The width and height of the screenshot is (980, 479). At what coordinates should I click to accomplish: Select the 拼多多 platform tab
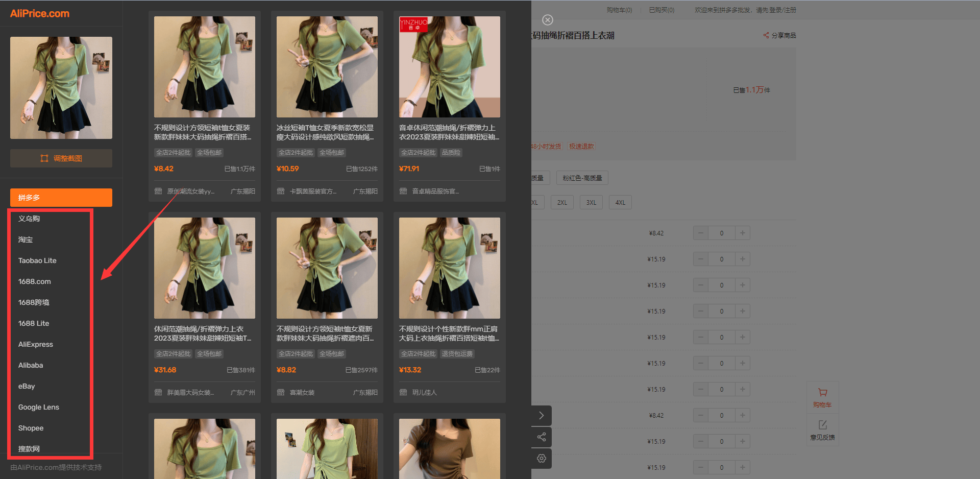click(x=61, y=198)
